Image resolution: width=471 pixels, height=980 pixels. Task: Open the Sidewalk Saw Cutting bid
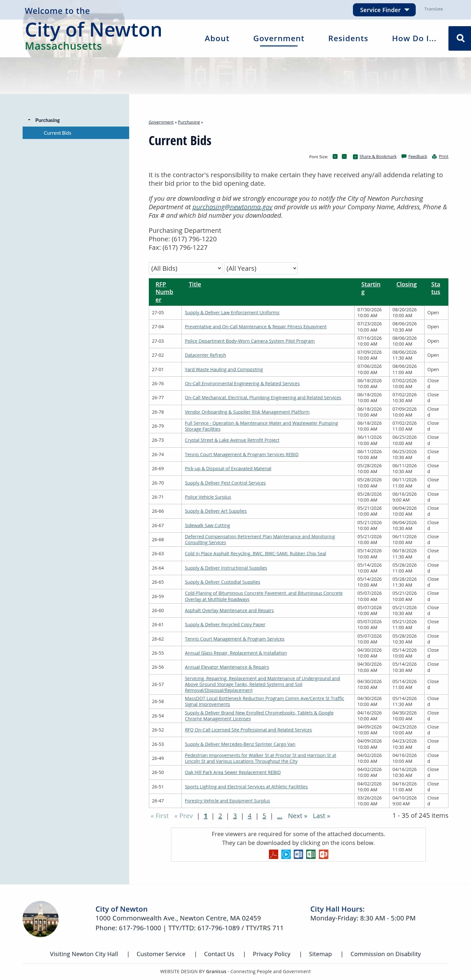coord(207,525)
